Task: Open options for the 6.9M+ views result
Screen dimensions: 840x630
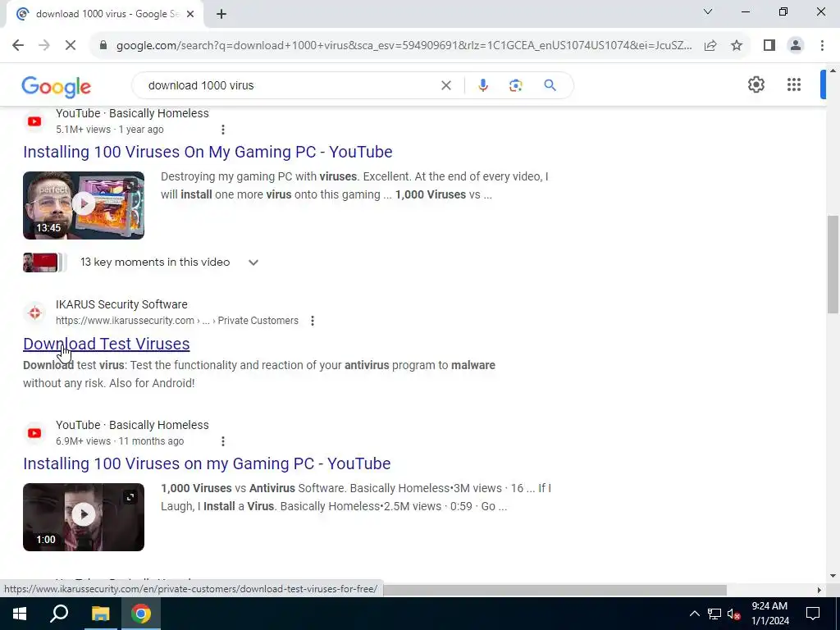Action: [223, 441]
